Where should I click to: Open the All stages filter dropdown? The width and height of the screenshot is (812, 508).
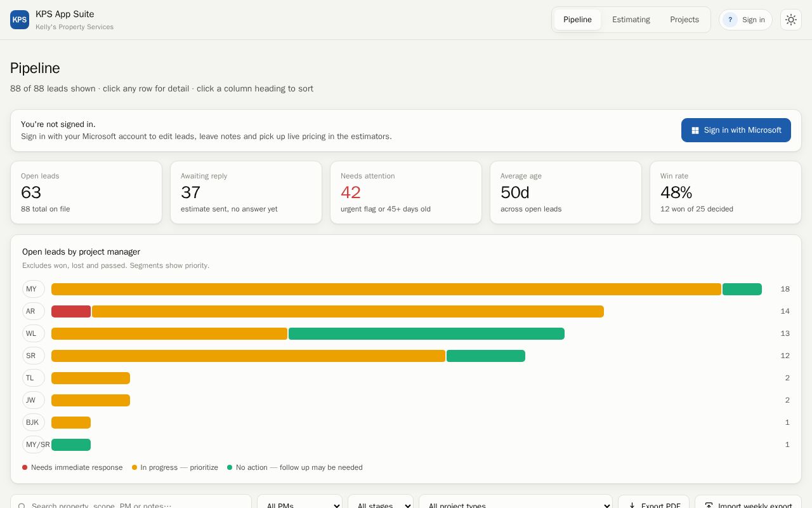pyautogui.click(x=381, y=502)
